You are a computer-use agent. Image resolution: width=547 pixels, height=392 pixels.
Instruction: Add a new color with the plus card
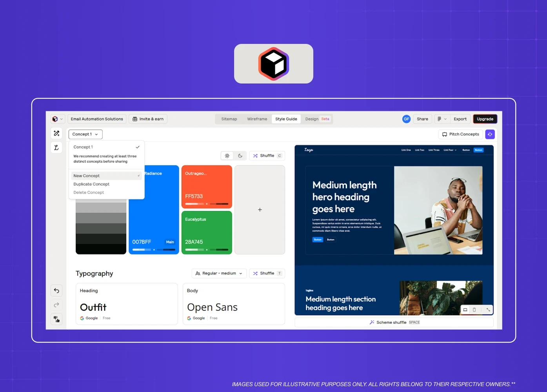pyautogui.click(x=260, y=210)
